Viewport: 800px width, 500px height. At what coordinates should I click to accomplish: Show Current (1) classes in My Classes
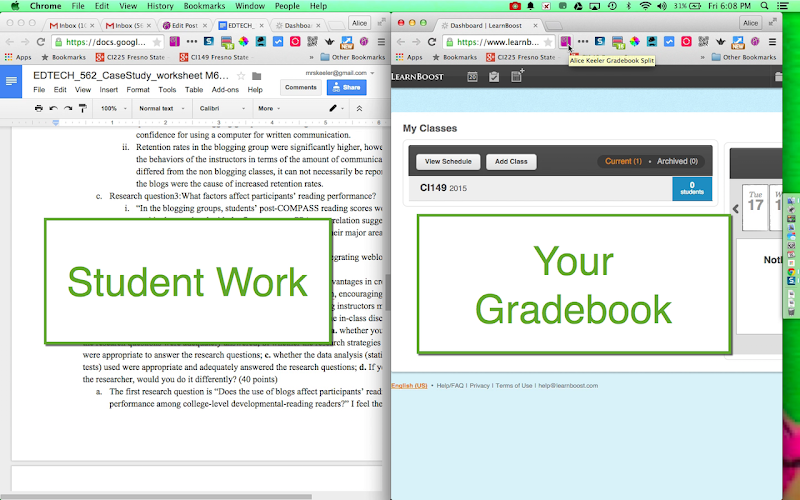(x=623, y=161)
